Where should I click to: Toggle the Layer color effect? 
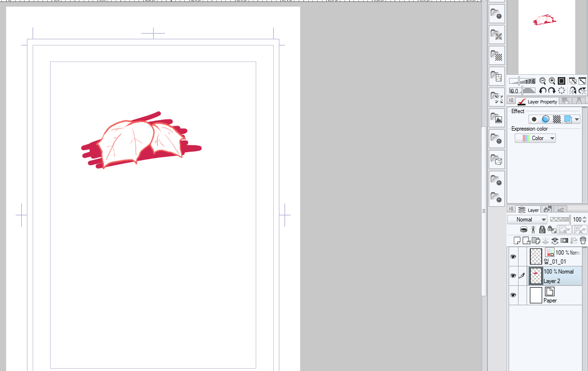(568, 119)
